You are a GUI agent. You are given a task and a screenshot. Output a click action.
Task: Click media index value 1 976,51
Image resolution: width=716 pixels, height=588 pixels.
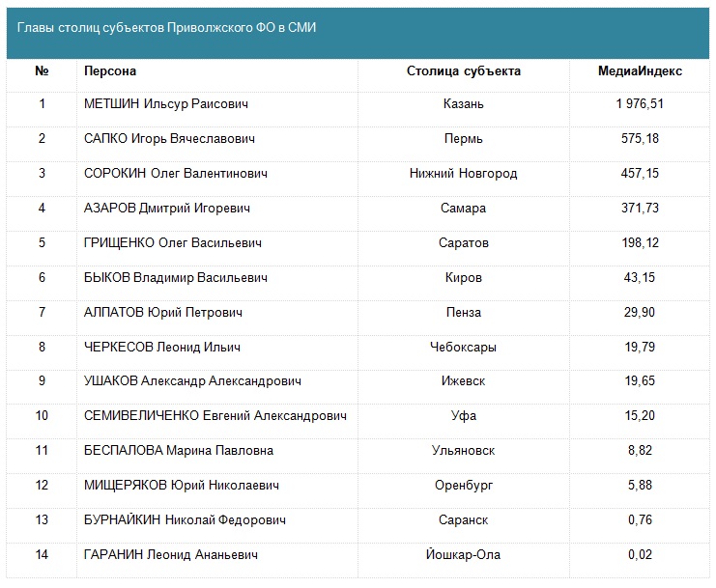[x=640, y=104]
